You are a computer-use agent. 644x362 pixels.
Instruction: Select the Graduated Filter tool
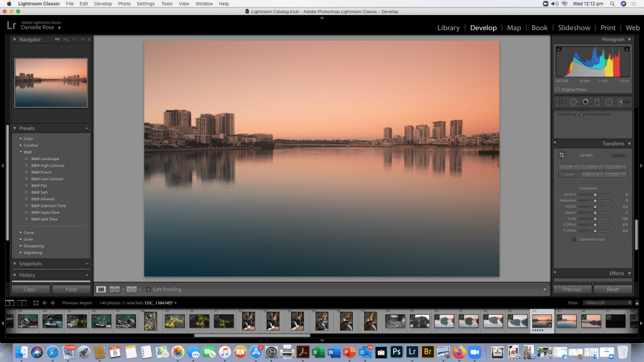click(x=597, y=102)
